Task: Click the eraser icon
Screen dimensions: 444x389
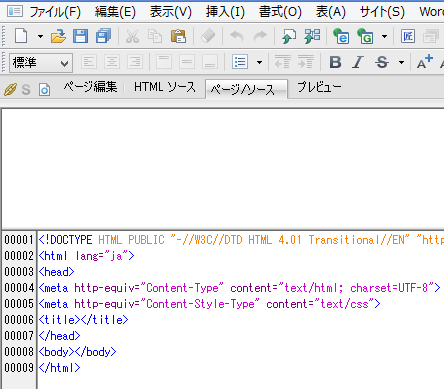Action: (208, 36)
